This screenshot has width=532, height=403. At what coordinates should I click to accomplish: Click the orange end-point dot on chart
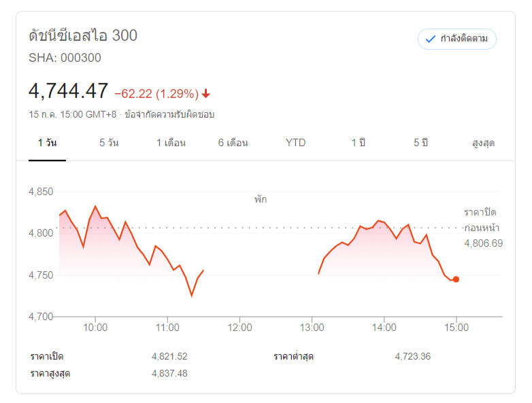tap(456, 279)
